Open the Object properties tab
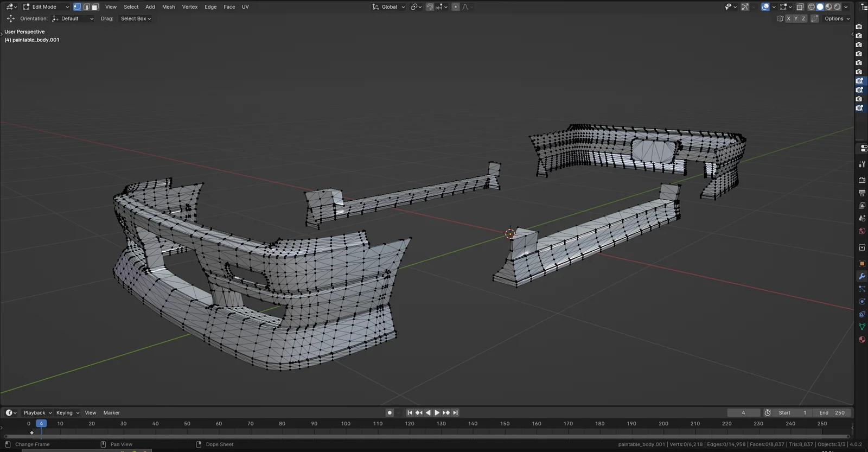868x452 pixels. click(x=862, y=264)
